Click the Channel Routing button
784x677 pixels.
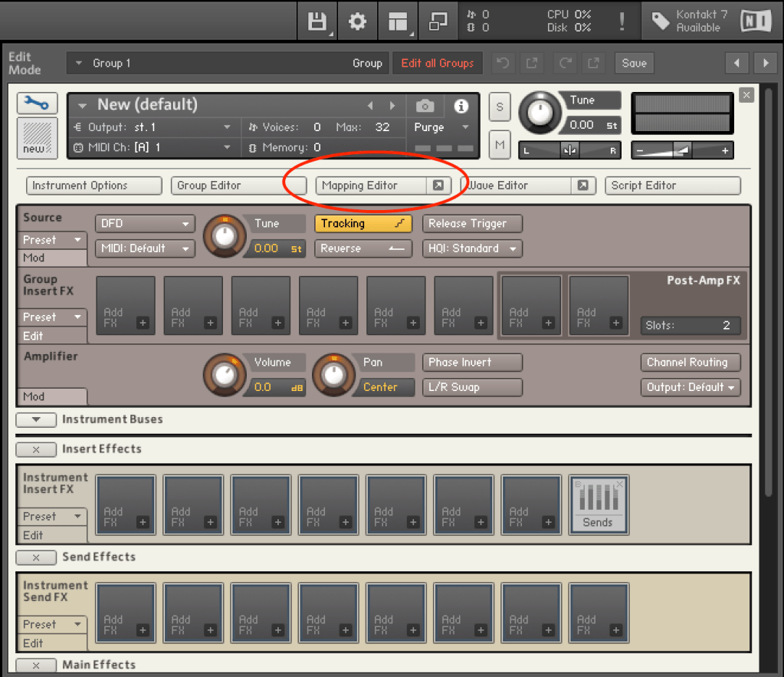click(690, 362)
